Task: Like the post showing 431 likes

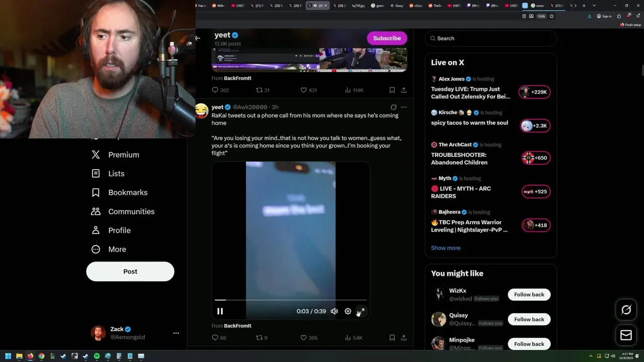Action: (308, 90)
